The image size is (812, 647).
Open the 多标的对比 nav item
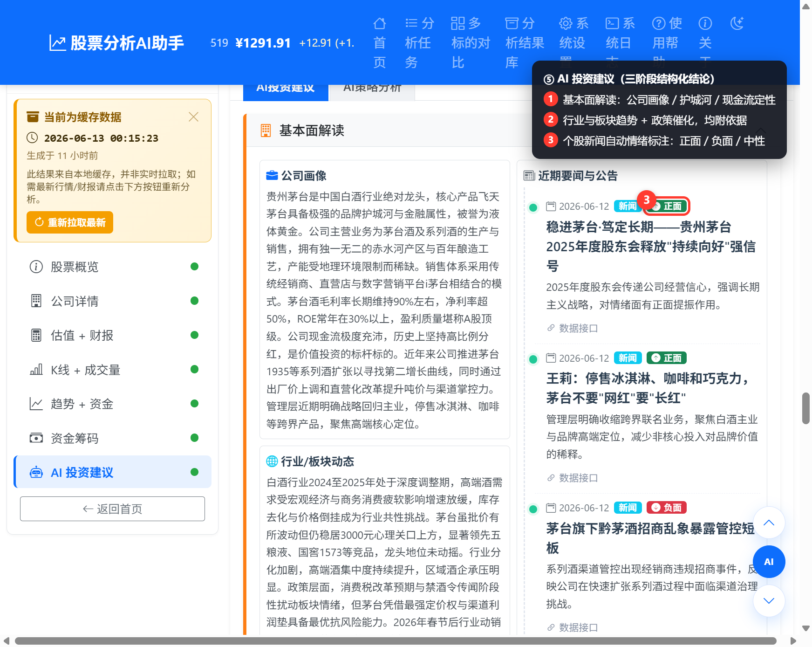tap(471, 42)
